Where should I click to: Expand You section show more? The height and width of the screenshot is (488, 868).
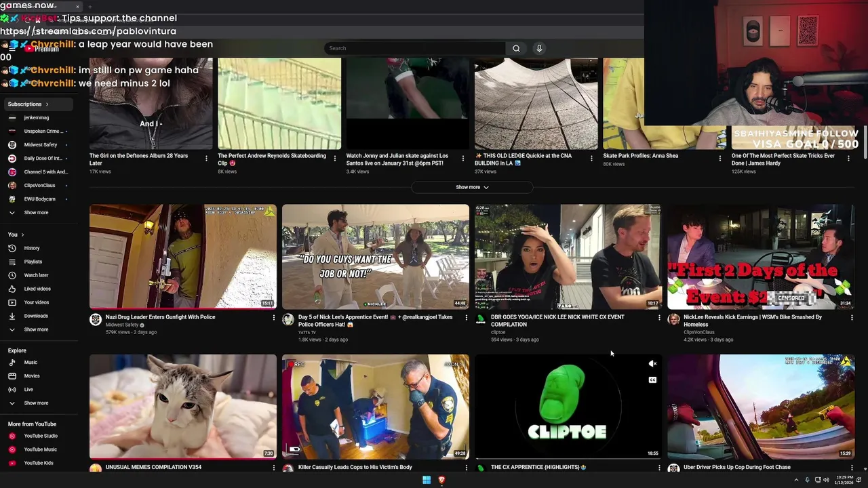36,329
